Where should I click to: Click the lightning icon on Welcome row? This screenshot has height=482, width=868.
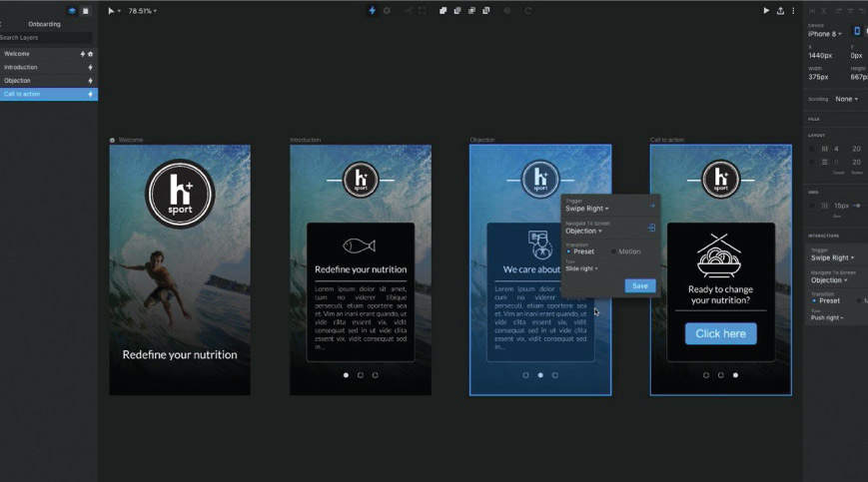click(83, 54)
